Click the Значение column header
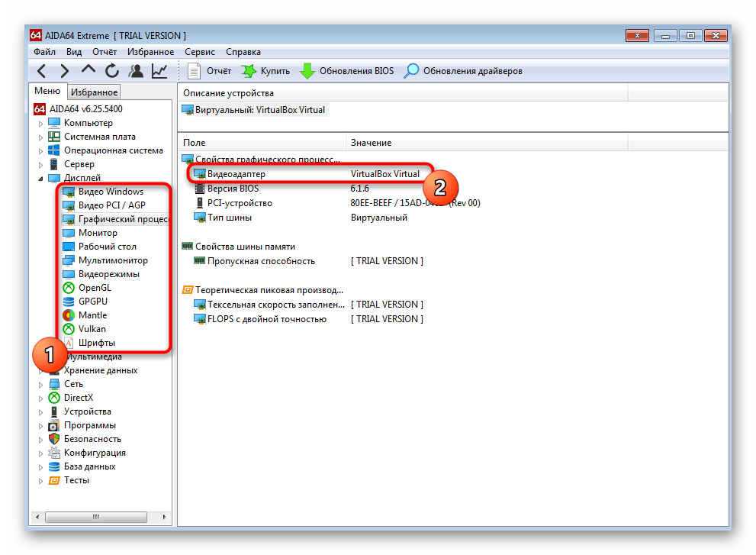756x555 pixels. pyautogui.click(x=371, y=143)
